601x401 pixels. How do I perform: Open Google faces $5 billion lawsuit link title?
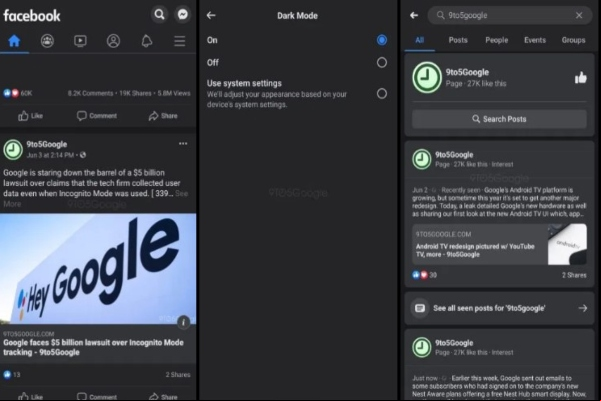point(94,347)
